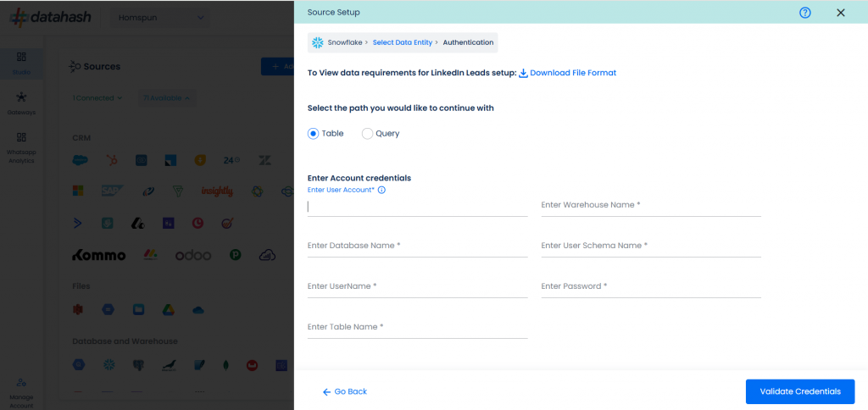Select the monday.com source icon
Viewport: 868px width, 410px height.
[151, 255]
